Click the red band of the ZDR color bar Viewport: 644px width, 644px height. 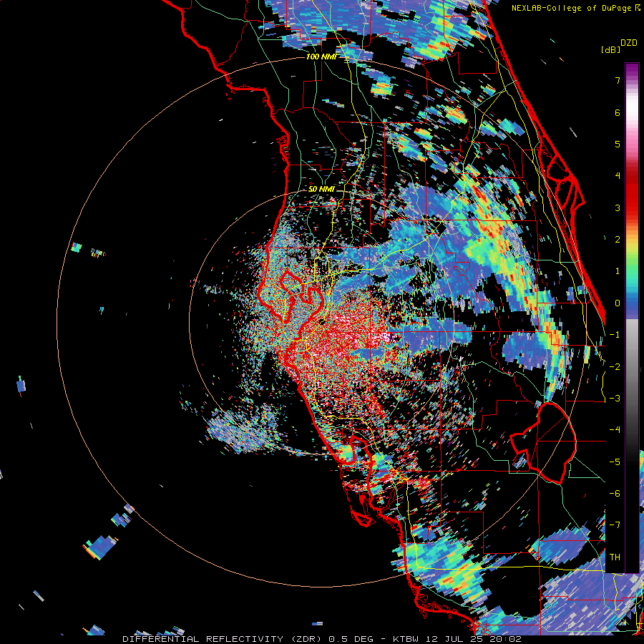point(632,197)
